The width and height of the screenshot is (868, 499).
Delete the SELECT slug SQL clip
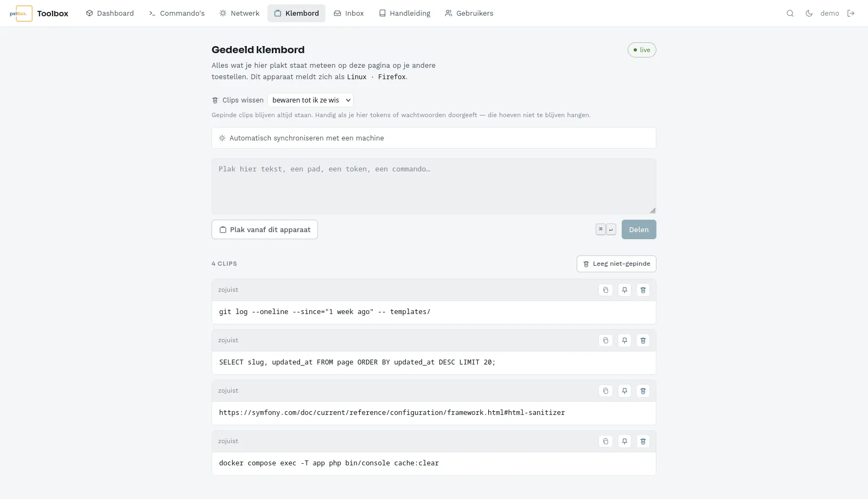[643, 341]
